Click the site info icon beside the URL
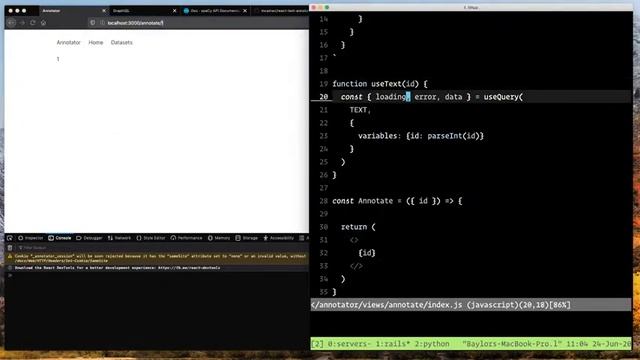 pyautogui.click(x=102, y=23)
